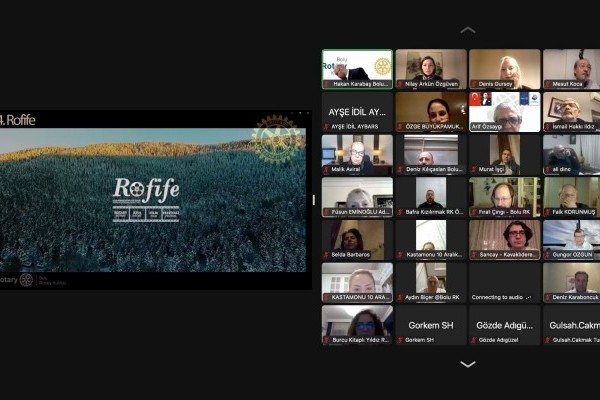The image size is (600, 400).
Task: Show next page of participant gallery
Action: tap(468, 364)
